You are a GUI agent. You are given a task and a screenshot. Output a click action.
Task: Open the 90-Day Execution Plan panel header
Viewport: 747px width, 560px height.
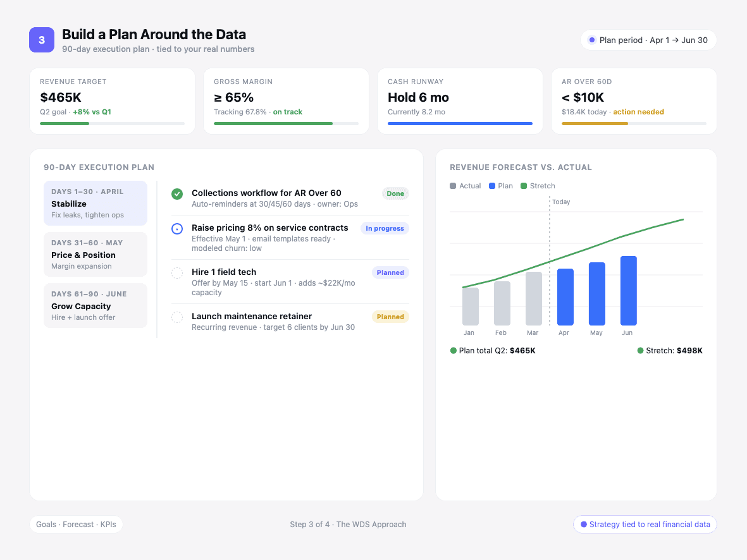(x=99, y=167)
